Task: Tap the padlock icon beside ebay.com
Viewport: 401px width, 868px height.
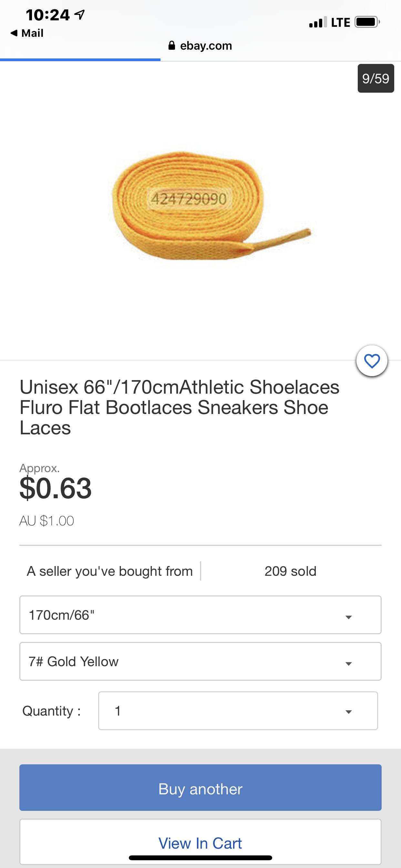Action: coord(171,46)
